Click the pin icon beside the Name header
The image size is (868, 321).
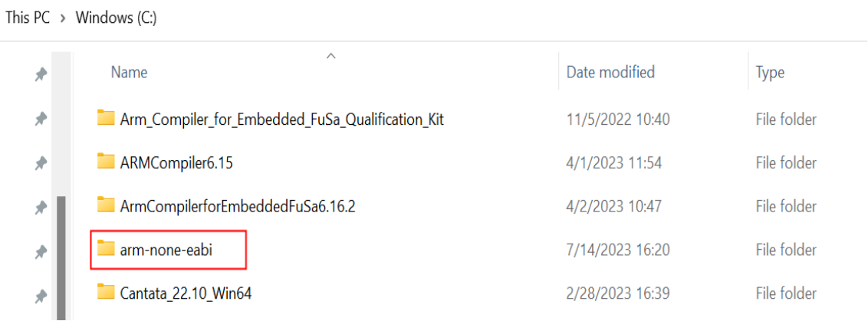click(41, 75)
